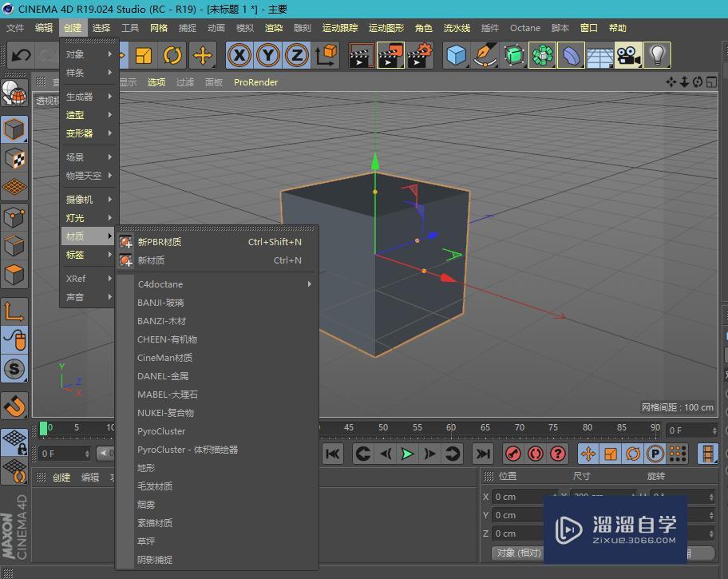Click Render to Picture Viewer icon

tap(390, 55)
